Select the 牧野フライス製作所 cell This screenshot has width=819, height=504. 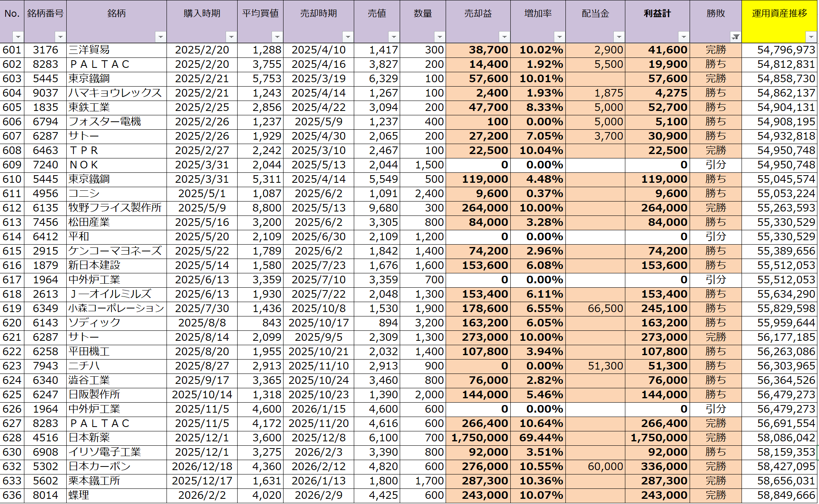click(116, 208)
